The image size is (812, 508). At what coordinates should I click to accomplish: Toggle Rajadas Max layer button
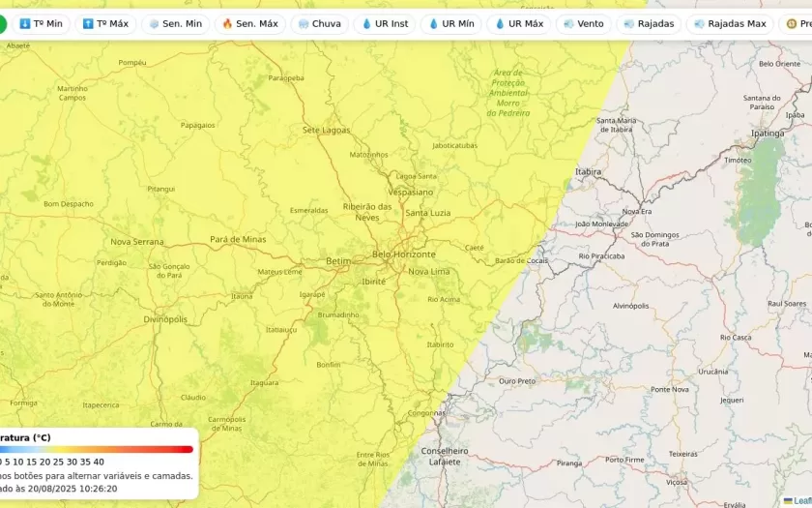point(729,23)
